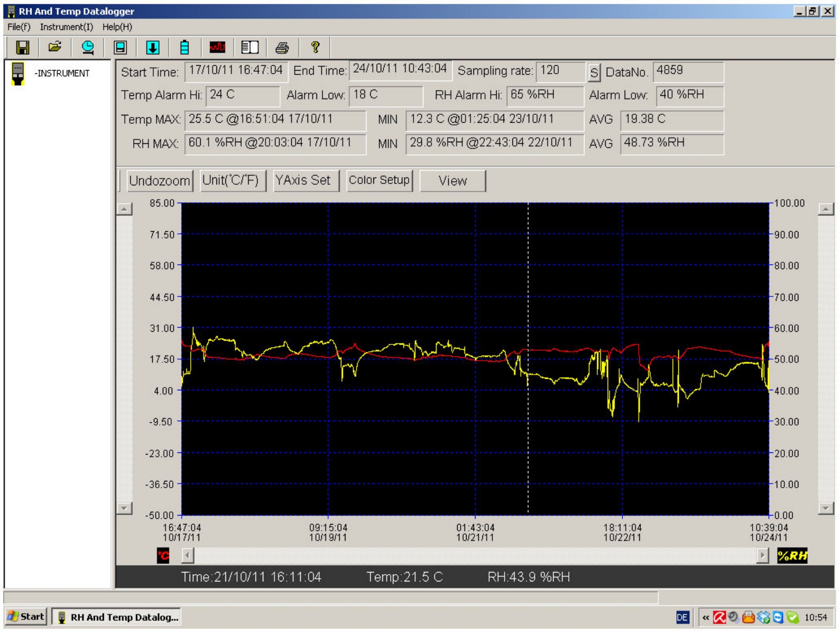Open the File(F) menu
840x632 pixels.
click(19, 27)
